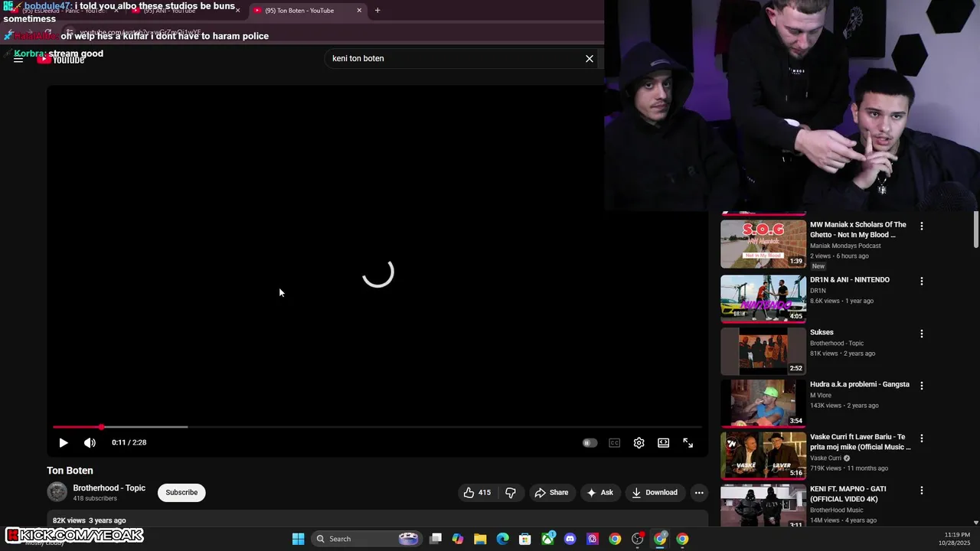Switch to the 'ANI - YouTube' tab

(184, 11)
